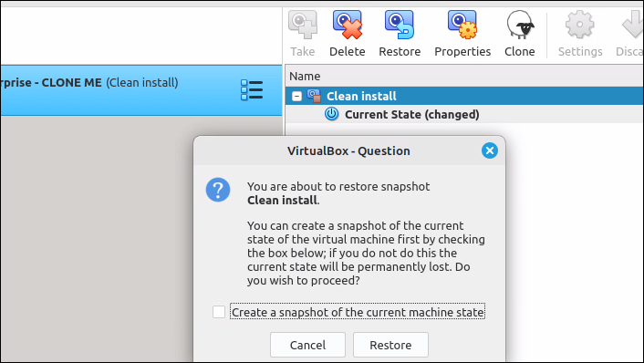
Task: Open the Settings gear in toolbar
Action: coord(580,25)
